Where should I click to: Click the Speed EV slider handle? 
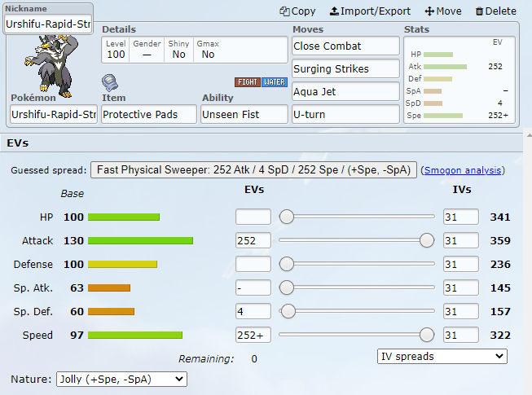[427, 335]
